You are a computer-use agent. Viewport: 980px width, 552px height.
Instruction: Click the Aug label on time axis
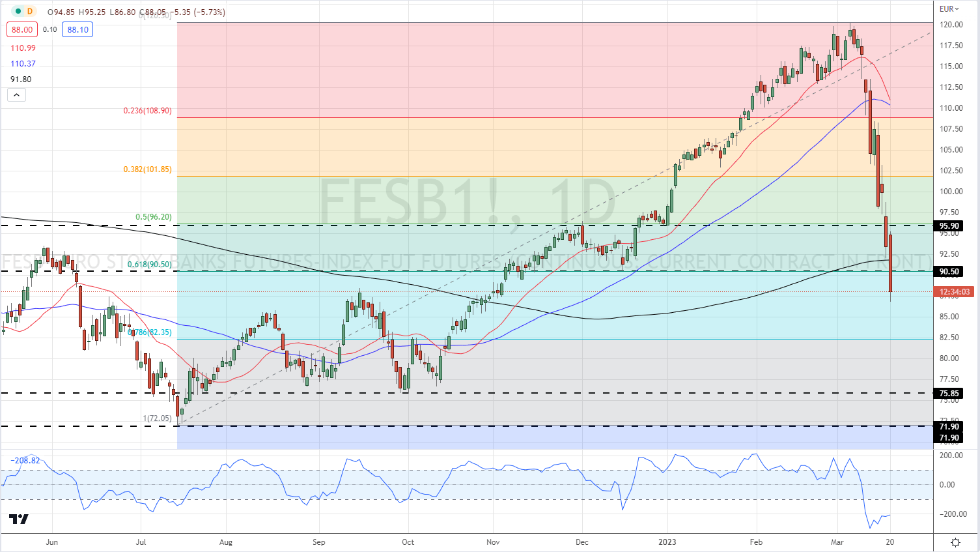pyautogui.click(x=226, y=542)
